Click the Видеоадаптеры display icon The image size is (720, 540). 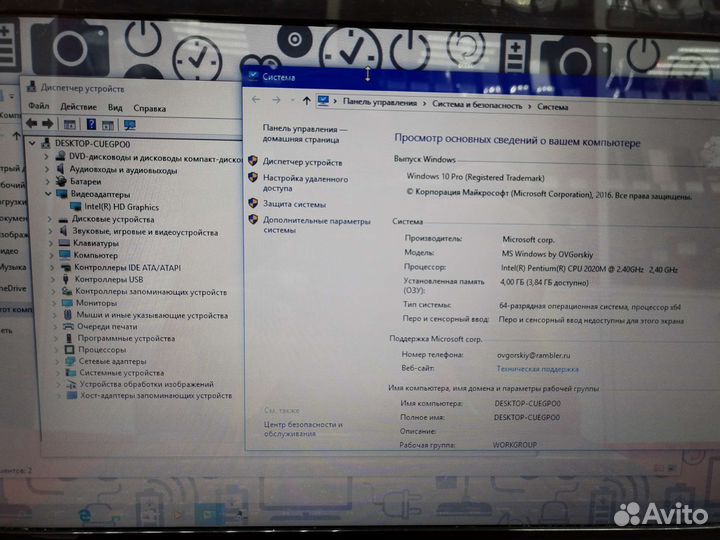pos(62,194)
